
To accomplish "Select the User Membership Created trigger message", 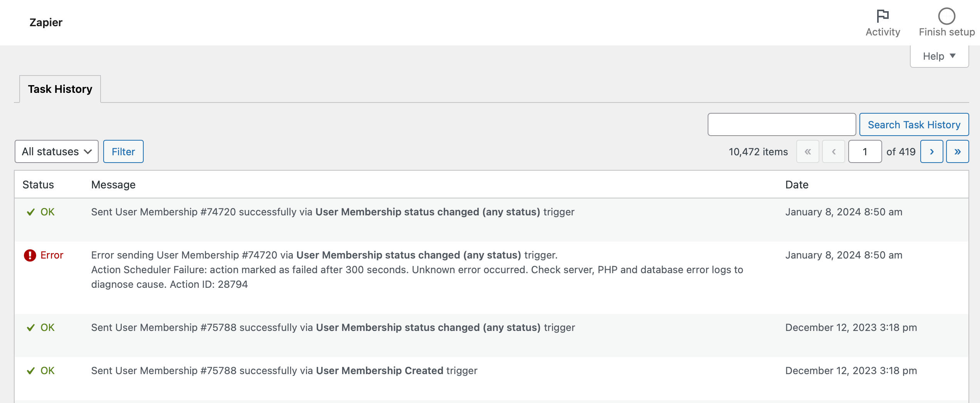I will [x=284, y=371].
